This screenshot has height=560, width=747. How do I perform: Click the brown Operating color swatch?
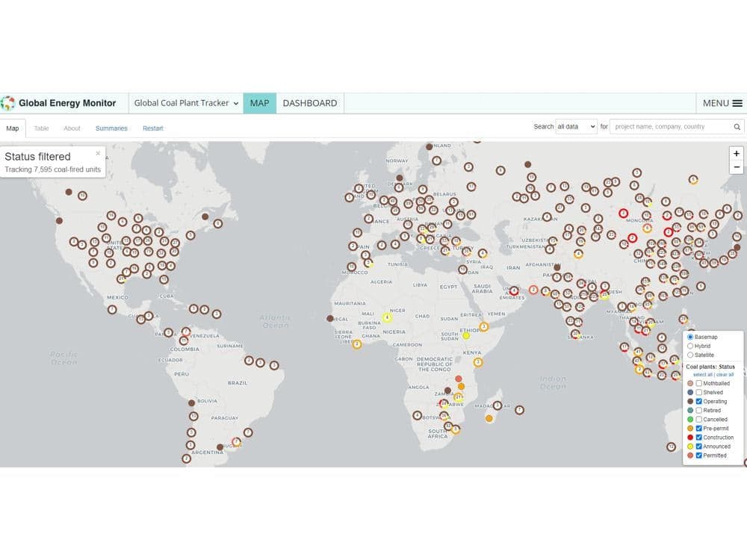tap(689, 402)
